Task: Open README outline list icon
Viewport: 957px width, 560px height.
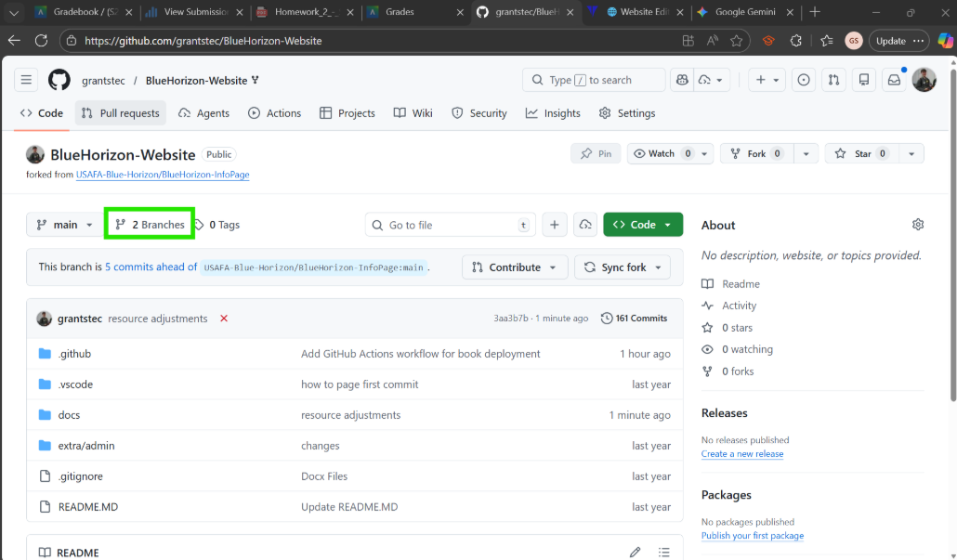Action: (x=664, y=552)
